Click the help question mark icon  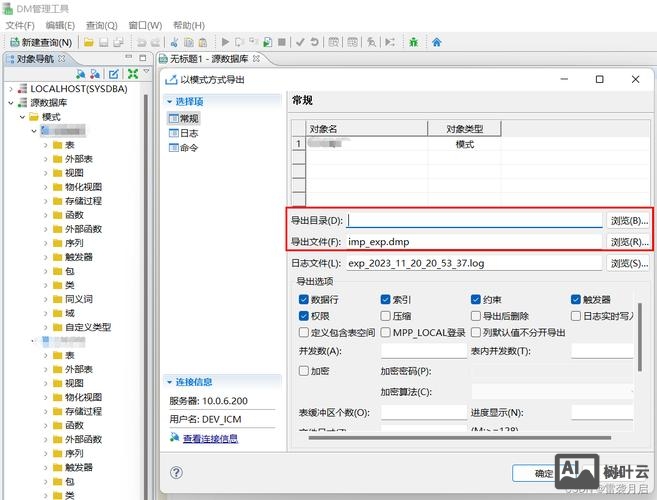tap(176, 473)
